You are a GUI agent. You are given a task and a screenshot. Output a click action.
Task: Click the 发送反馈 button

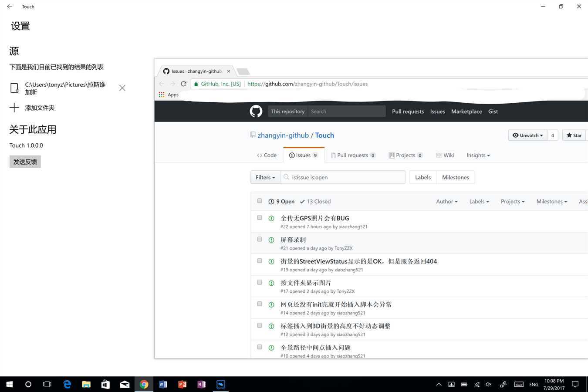click(x=25, y=162)
